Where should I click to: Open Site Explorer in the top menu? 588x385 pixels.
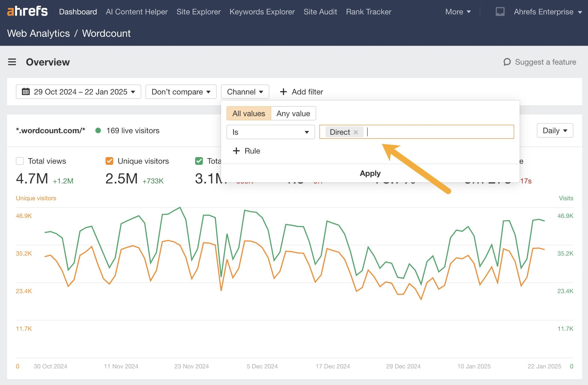198,12
